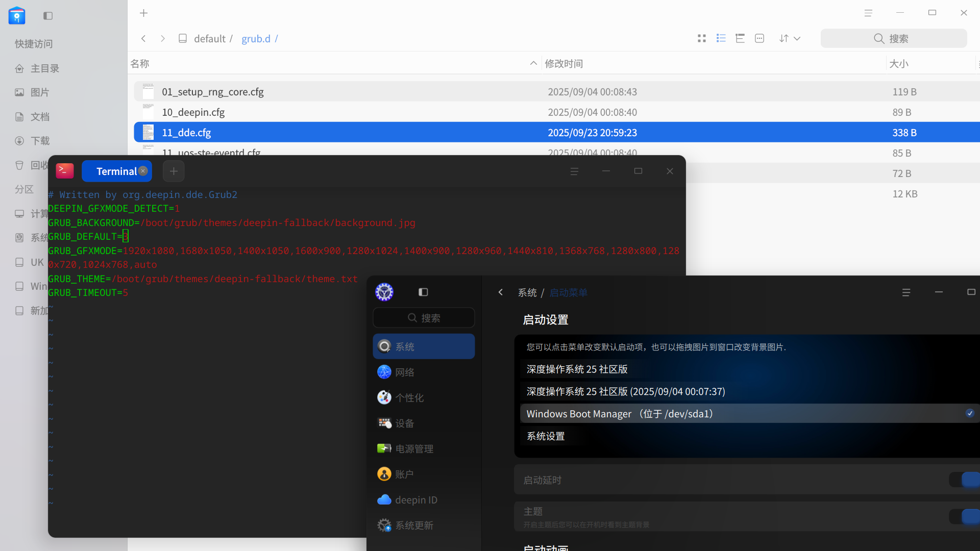Toggle Control Center sidebar icon
This screenshot has height=551, width=980.
(423, 292)
